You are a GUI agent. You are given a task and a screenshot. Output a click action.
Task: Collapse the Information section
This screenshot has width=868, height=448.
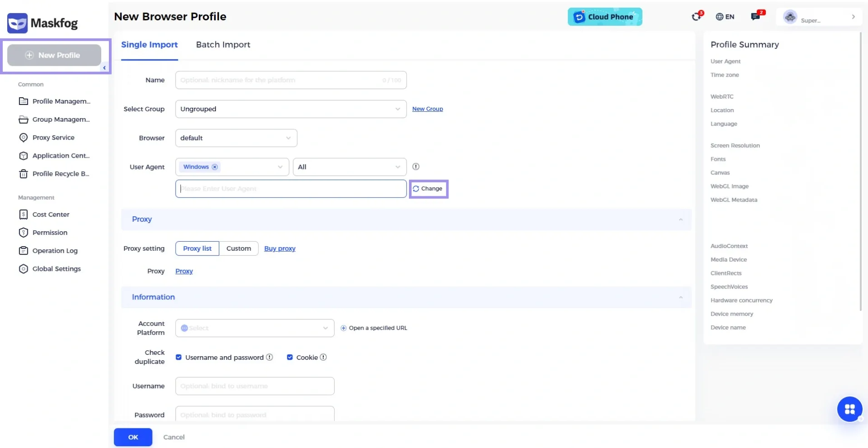[681, 297]
